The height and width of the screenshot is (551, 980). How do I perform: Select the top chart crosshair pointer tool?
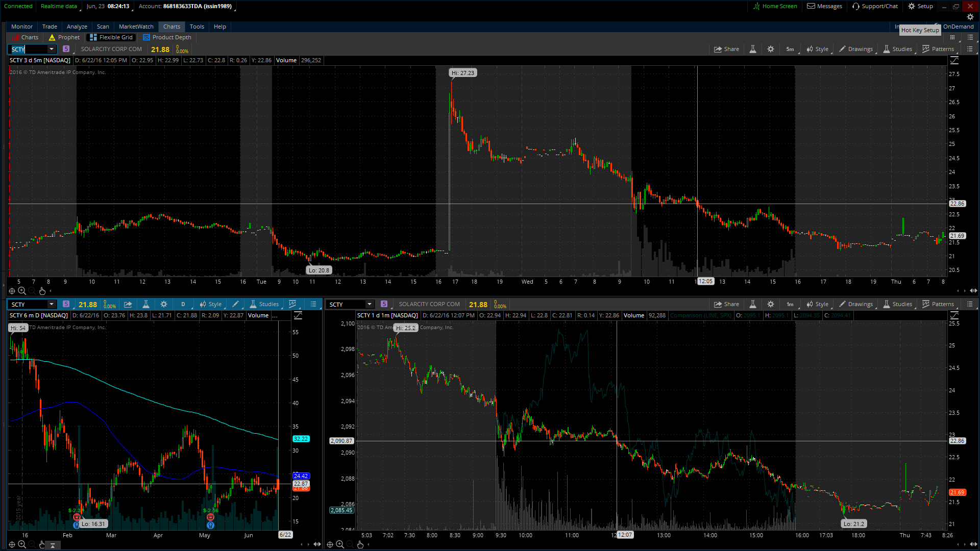12,291
